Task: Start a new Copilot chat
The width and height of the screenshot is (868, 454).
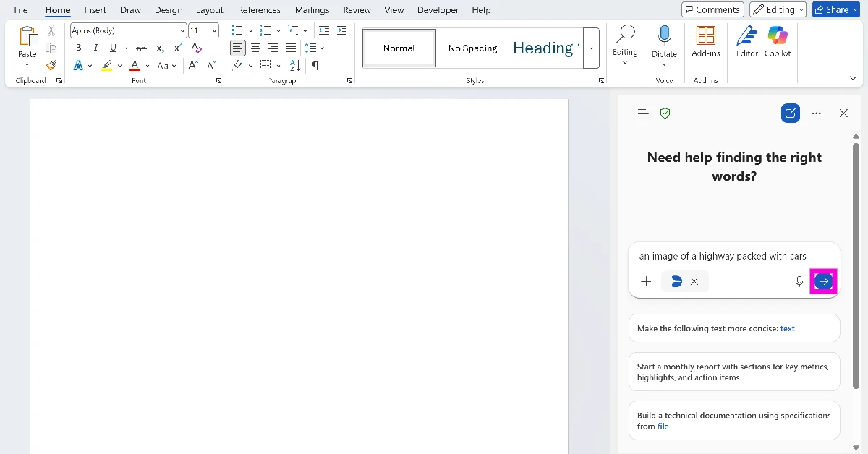Action: [791, 113]
